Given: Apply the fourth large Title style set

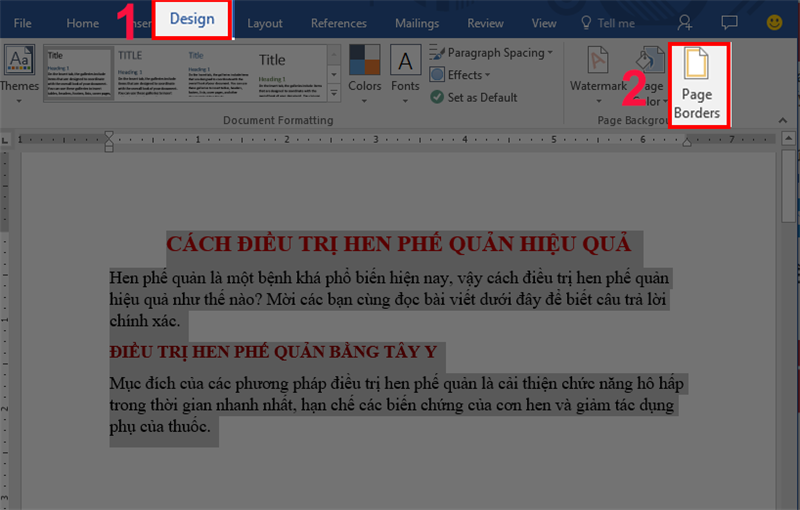Looking at the screenshot, I should (289, 73).
